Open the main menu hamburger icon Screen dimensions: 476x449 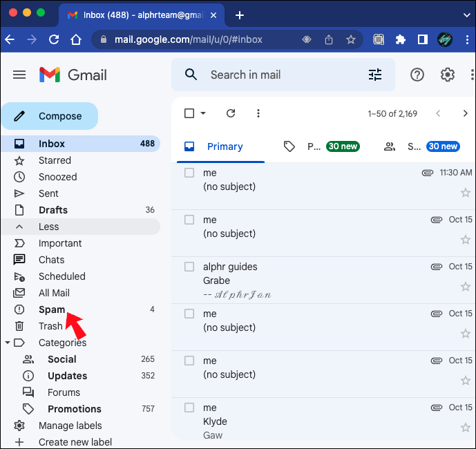tap(19, 75)
